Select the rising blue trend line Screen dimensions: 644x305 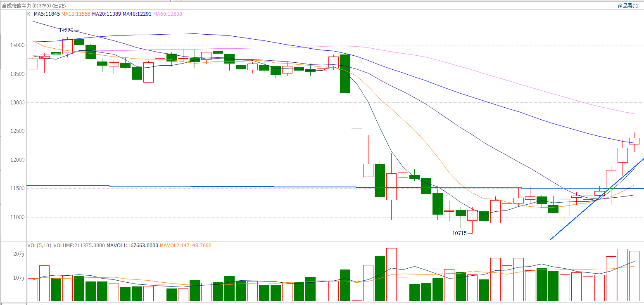597,199
